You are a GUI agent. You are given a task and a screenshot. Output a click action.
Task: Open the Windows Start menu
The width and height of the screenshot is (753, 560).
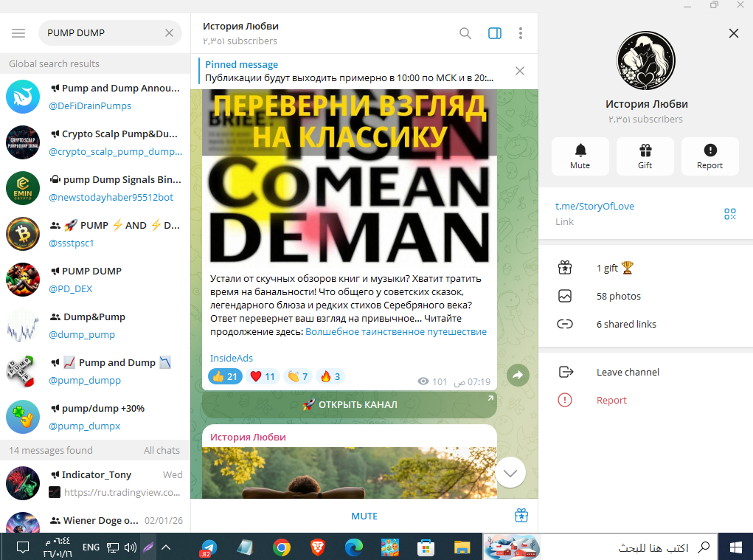click(735, 547)
